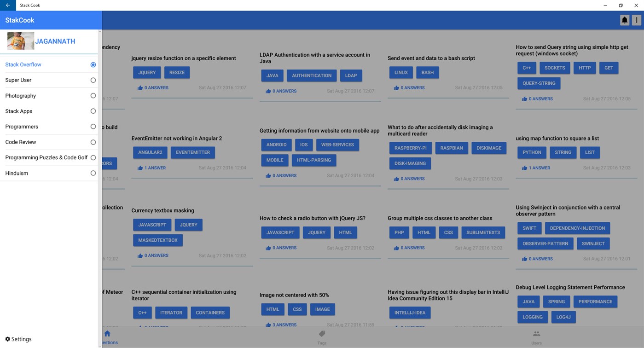The height and width of the screenshot is (348, 644).
Task: Click the ANGULAR2 tag button
Action: pos(150,152)
